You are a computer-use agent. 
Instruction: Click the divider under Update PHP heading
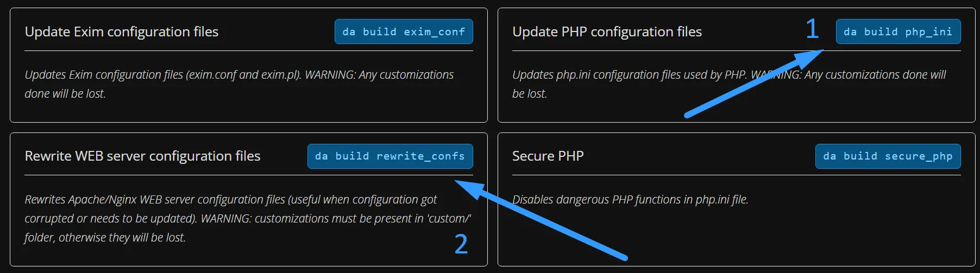(737, 50)
